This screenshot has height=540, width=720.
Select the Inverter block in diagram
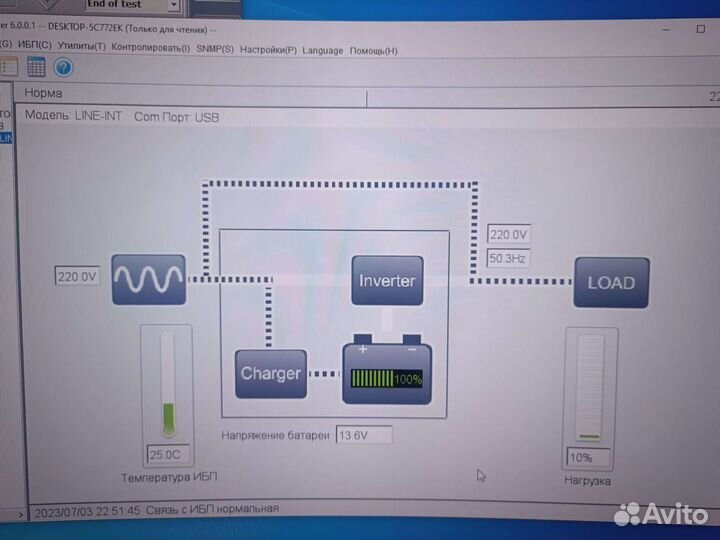(x=386, y=281)
